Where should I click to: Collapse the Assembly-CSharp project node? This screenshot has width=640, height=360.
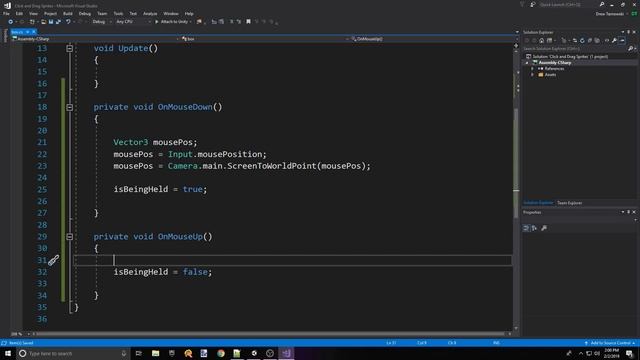pyautogui.click(x=527, y=63)
